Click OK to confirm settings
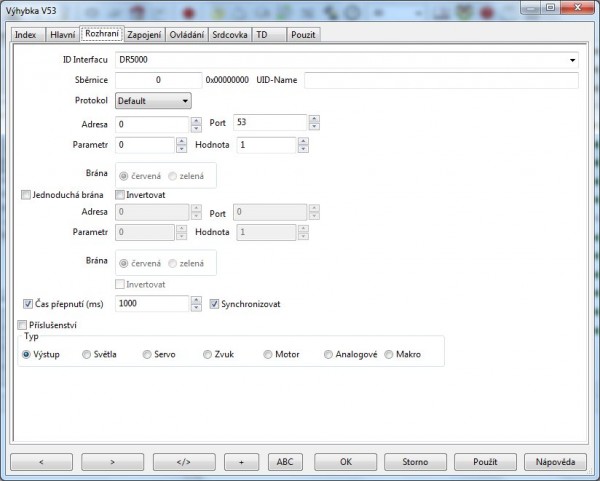600x481 pixels. pos(345,462)
